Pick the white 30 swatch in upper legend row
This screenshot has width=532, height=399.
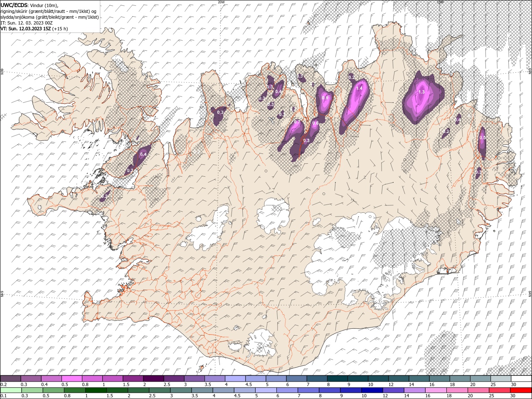tap(521, 379)
